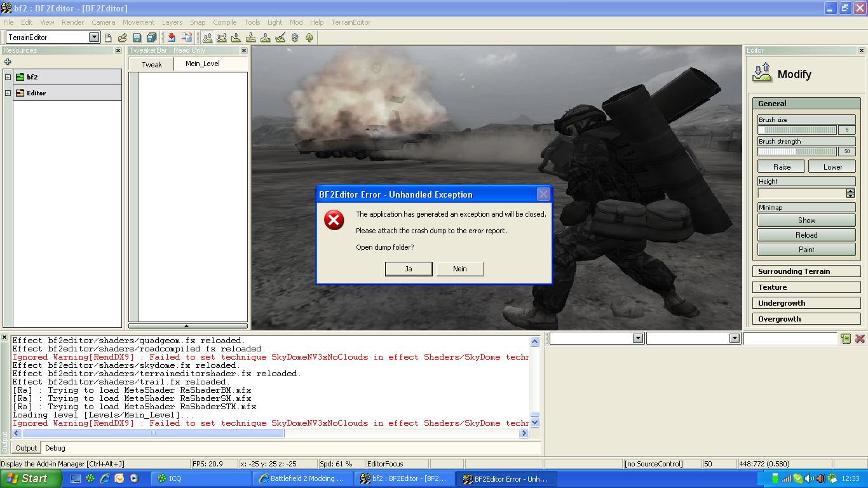Select the overgrowth tree tool icon
The height and width of the screenshot is (488, 868).
tap(309, 37)
